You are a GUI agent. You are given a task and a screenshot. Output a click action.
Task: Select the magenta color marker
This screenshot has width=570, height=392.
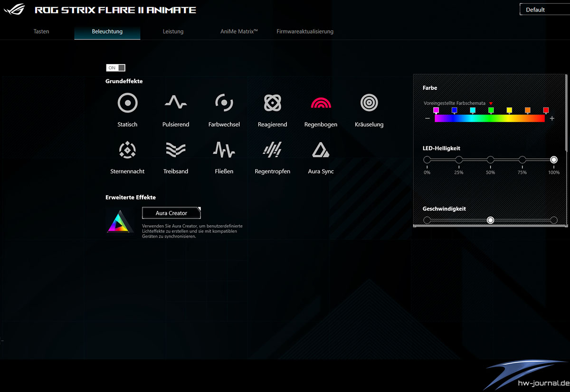(x=436, y=111)
